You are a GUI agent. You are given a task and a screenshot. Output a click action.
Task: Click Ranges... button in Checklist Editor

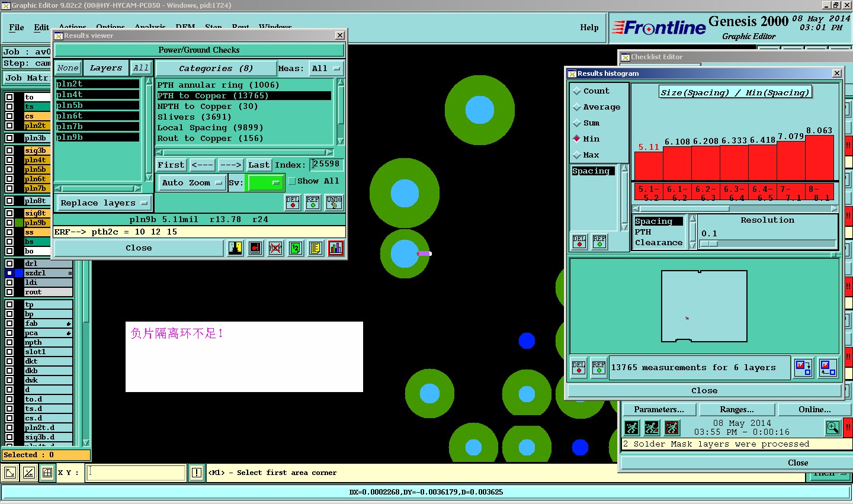tap(737, 410)
